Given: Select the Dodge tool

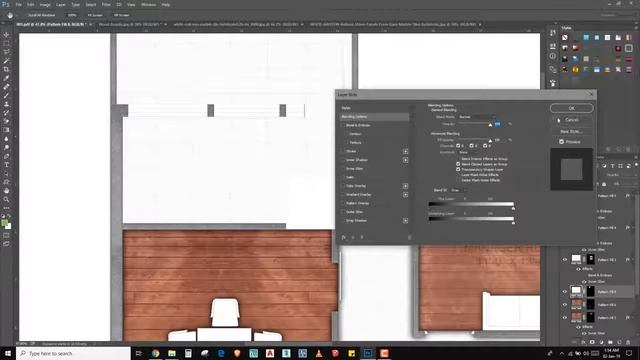Looking at the screenshot, I should (x=6, y=147).
